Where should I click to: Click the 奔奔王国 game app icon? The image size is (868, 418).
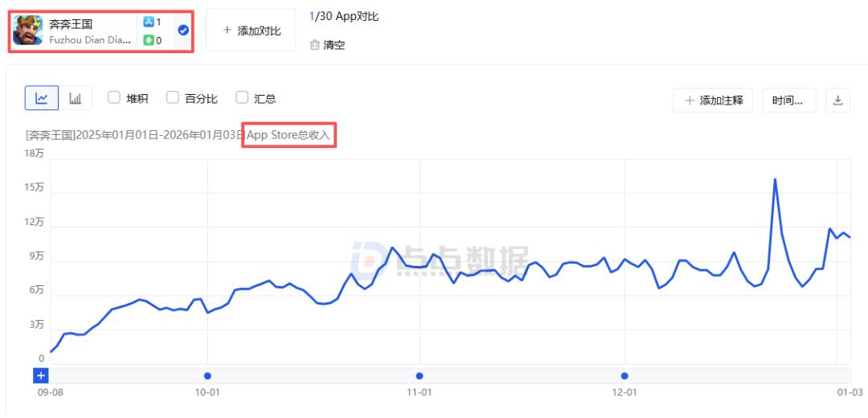[28, 31]
